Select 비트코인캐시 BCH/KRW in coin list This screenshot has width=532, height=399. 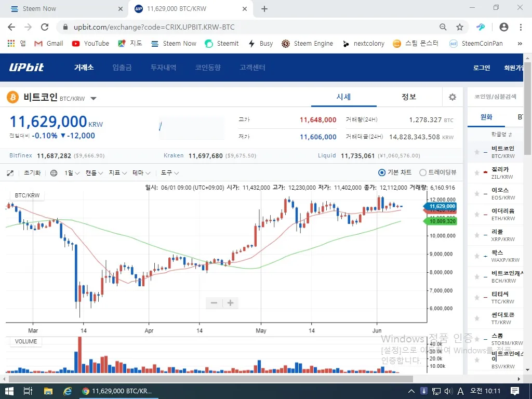point(495,277)
